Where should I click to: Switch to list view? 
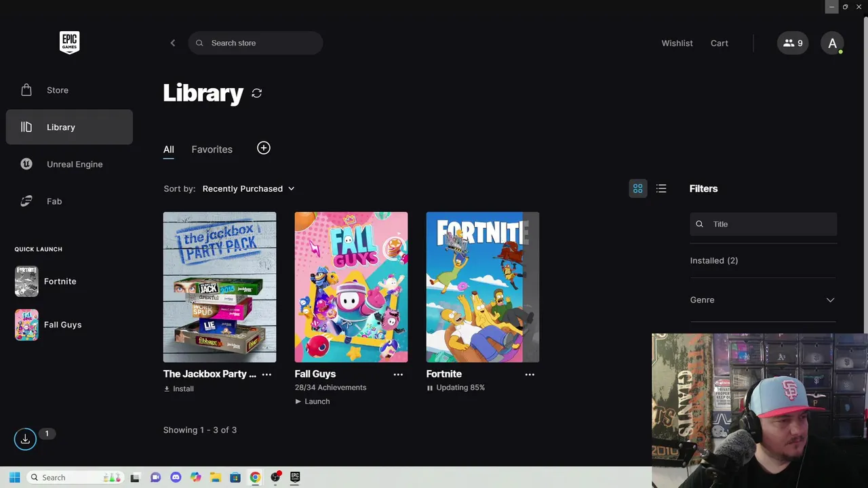coord(661,188)
